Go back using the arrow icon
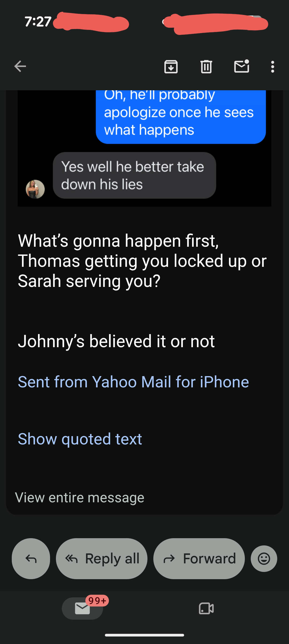The height and width of the screenshot is (644, 289). click(x=20, y=66)
